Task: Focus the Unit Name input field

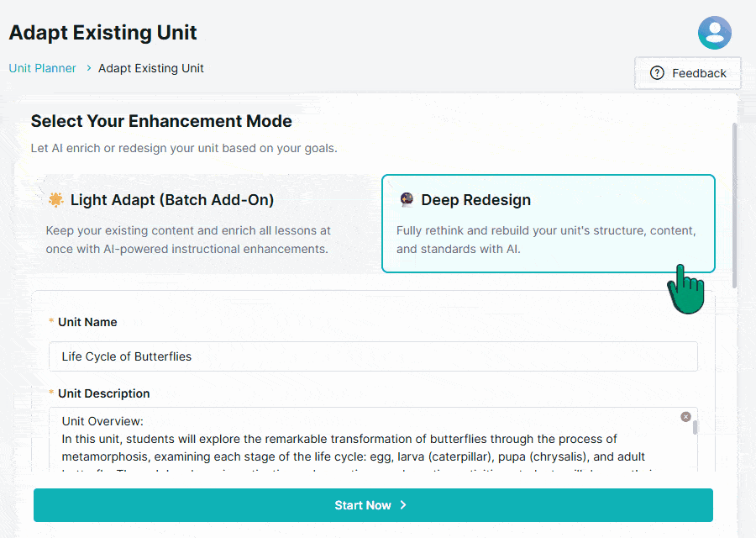Action: click(373, 356)
